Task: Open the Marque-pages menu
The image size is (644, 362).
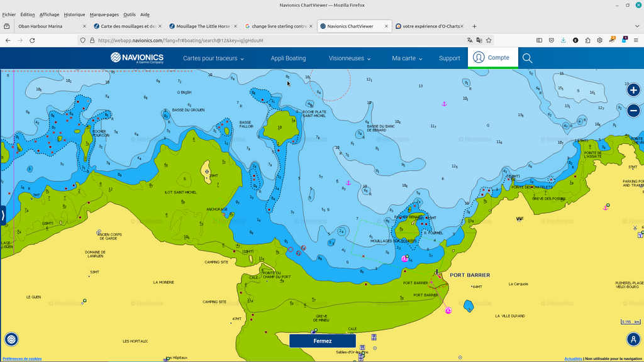Action: [104, 14]
